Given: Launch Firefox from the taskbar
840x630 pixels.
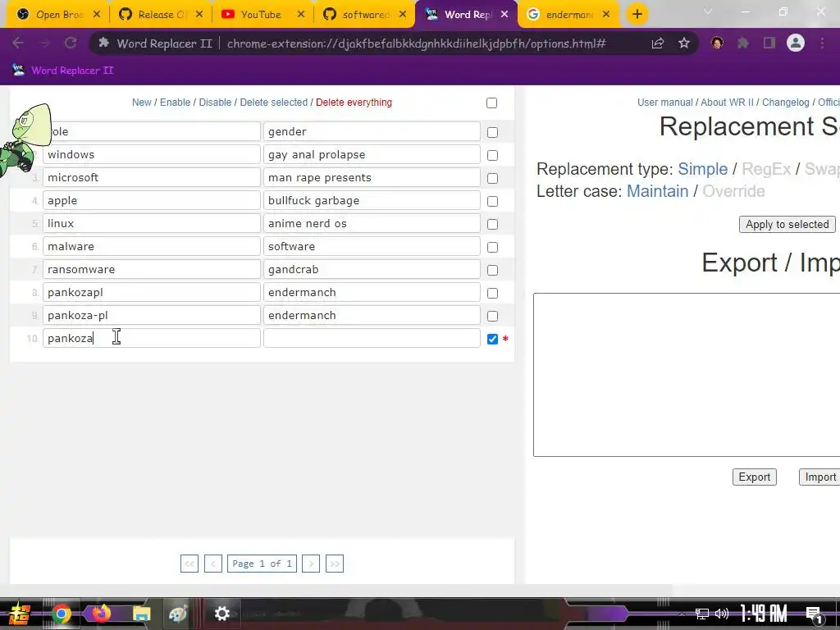Looking at the screenshot, I should tap(101, 614).
